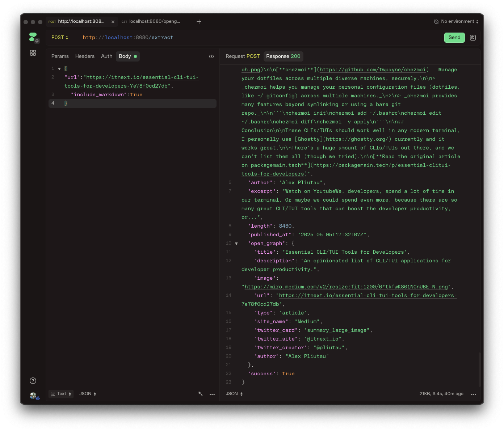Open the ghostty.org link in response
The image size is (504, 431).
(x=357, y=139)
